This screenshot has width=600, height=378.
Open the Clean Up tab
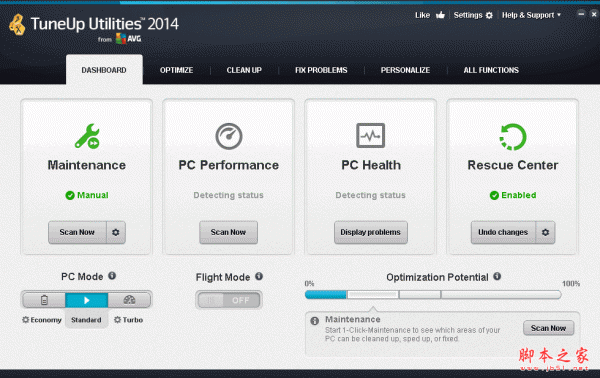(x=244, y=70)
